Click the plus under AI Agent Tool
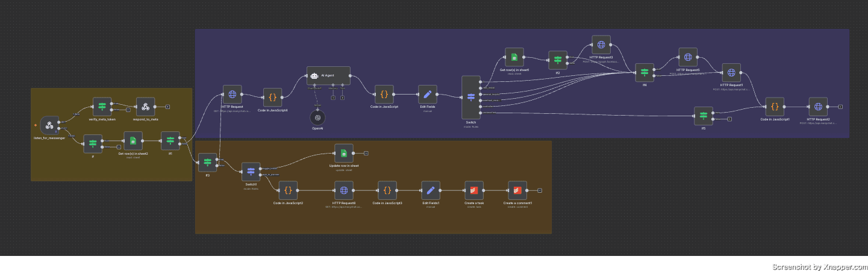868x271 pixels. 342,97
